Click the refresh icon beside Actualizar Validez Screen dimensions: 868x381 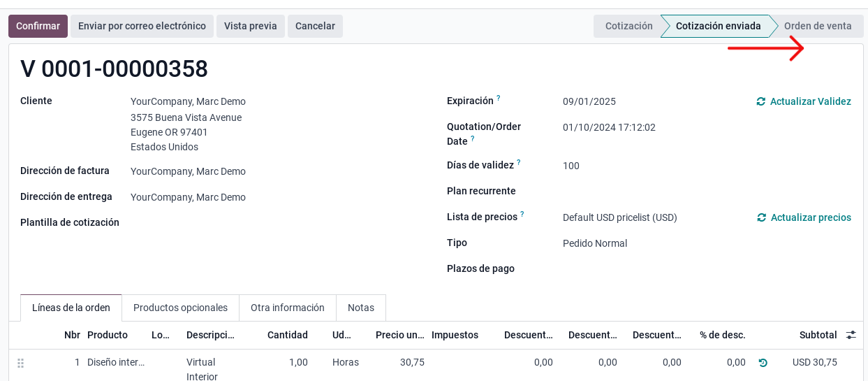[761, 101]
